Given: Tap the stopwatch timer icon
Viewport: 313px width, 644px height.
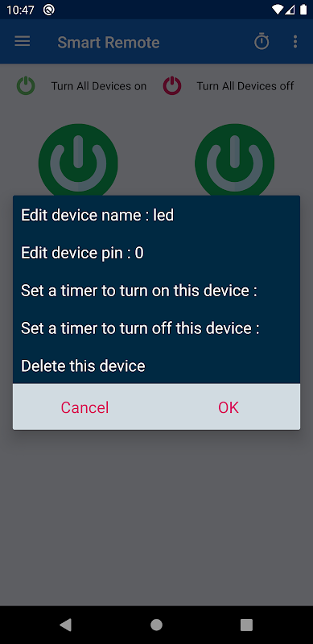Looking at the screenshot, I should click(x=262, y=42).
